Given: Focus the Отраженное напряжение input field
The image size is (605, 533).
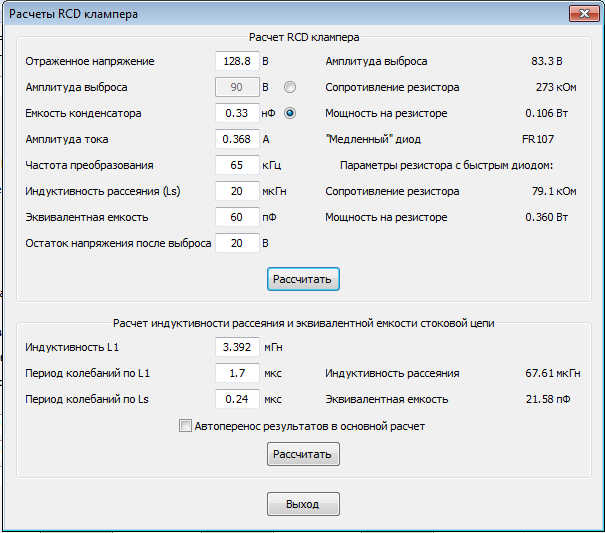Looking at the screenshot, I should [x=237, y=62].
